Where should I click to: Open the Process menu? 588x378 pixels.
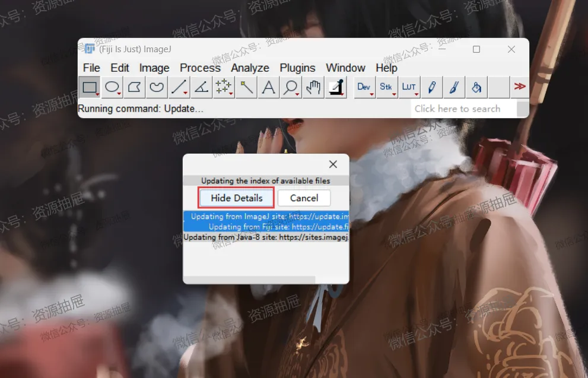pyautogui.click(x=200, y=68)
